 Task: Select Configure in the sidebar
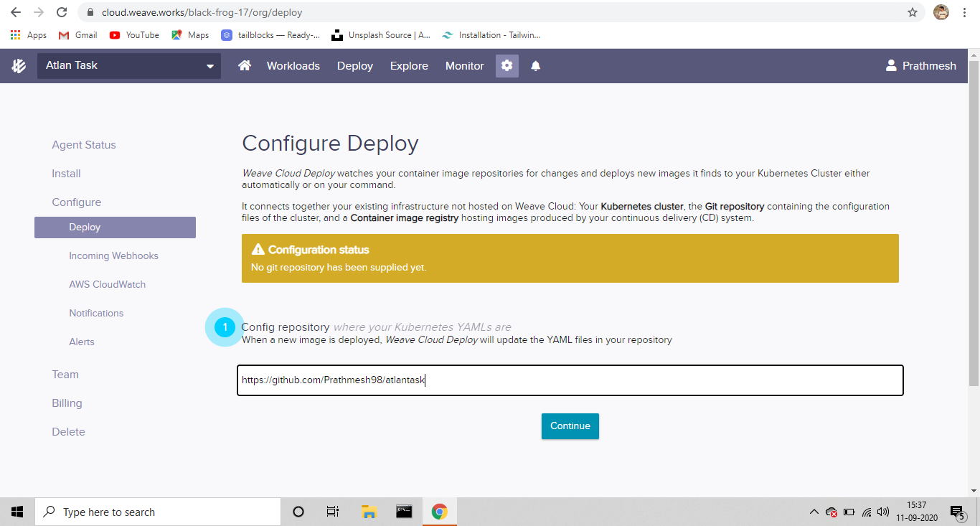click(77, 202)
